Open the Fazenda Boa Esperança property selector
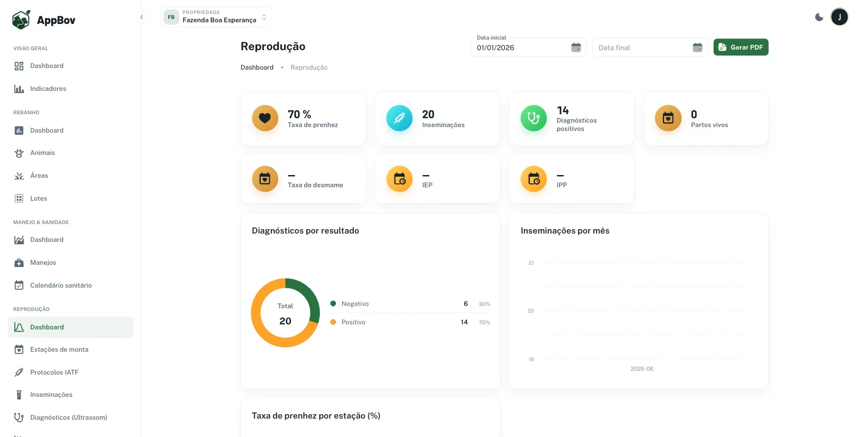The height and width of the screenshot is (437, 868). point(216,17)
